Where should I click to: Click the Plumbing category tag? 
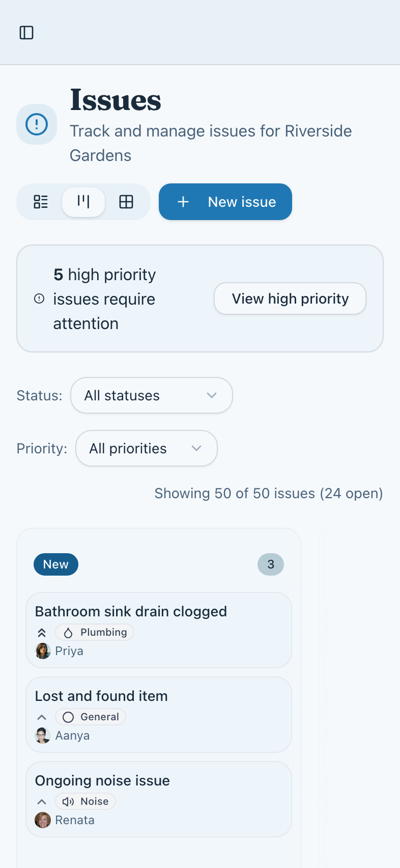tap(95, 632)
